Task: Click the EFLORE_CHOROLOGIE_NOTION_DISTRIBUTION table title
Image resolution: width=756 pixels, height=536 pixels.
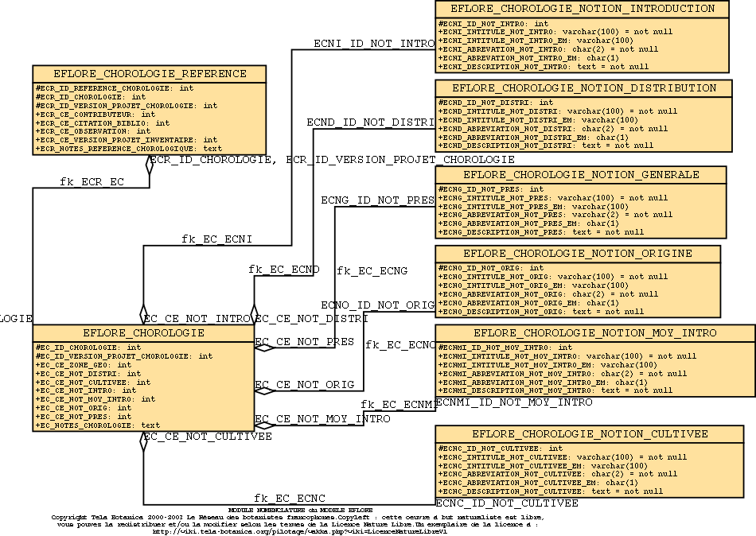Action: (x=584, y=88)
